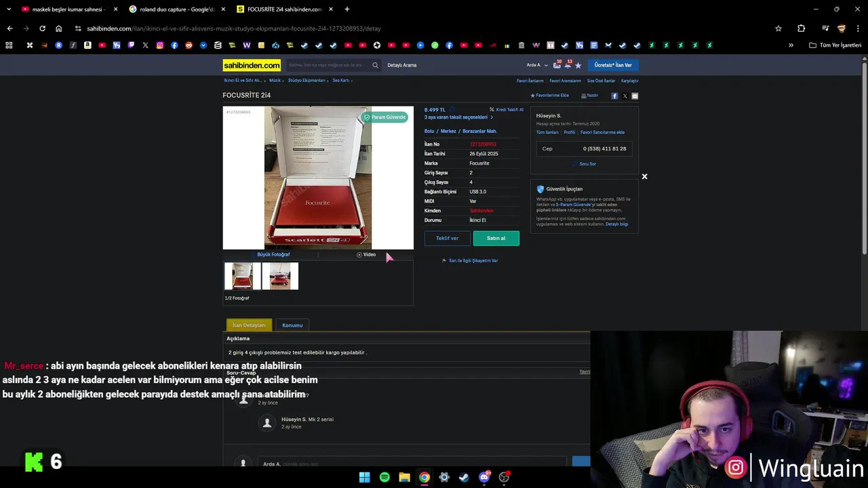Share the listing via email icon
The image size is (868, 488).
[635, 96]
